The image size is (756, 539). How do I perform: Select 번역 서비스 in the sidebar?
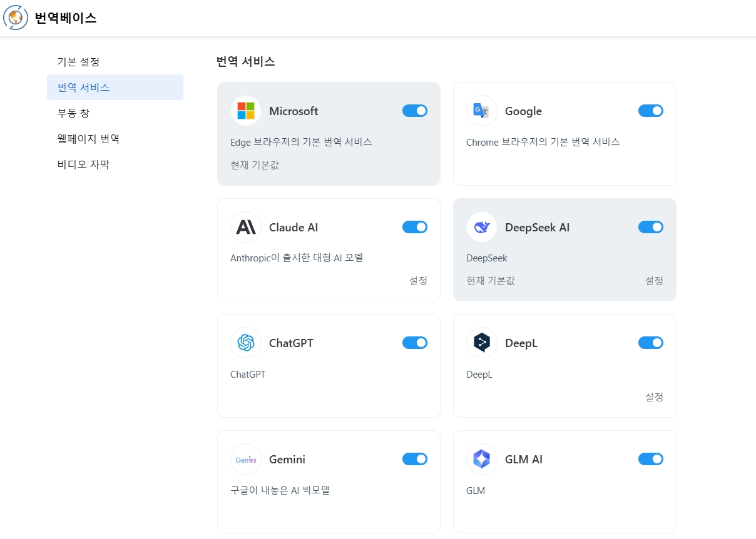pyautogui.click(x=115, y=88)
